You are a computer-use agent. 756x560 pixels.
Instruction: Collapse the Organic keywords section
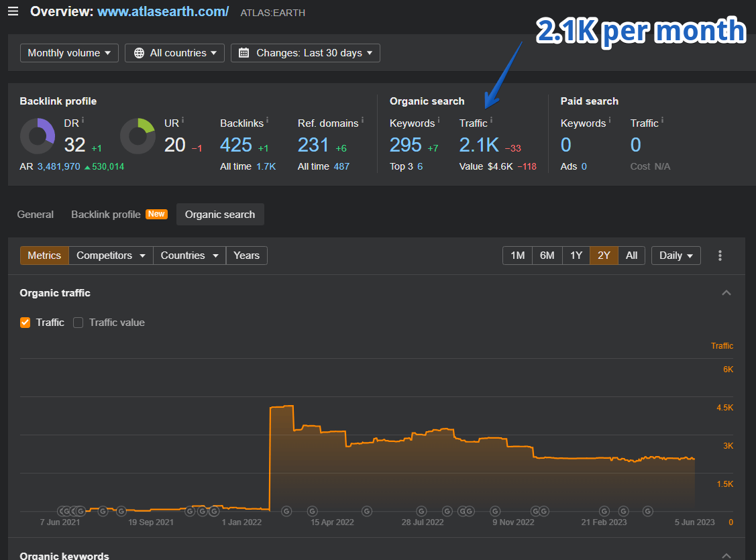pyautogui.click(x=726, y=556)
